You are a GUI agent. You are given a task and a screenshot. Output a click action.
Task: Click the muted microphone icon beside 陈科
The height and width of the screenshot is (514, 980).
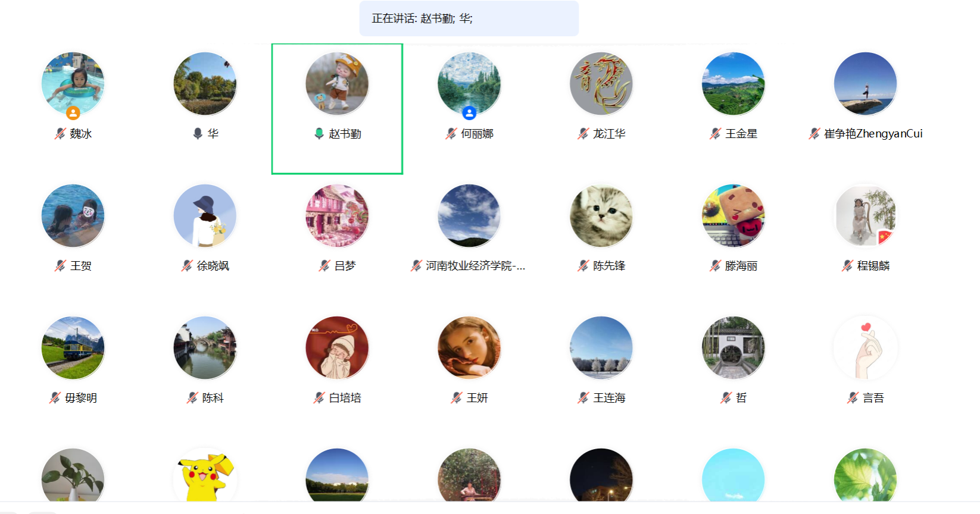click(x=192, y=398)
